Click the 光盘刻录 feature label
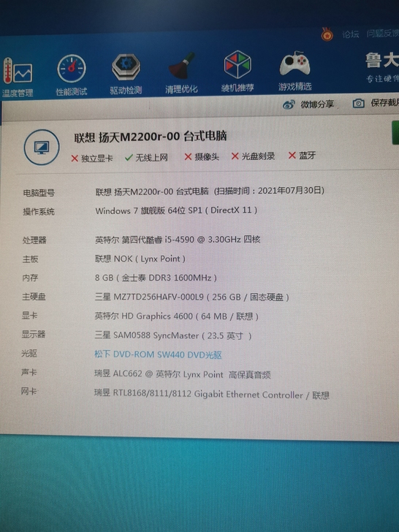The image size is (399, 532). 258,156
